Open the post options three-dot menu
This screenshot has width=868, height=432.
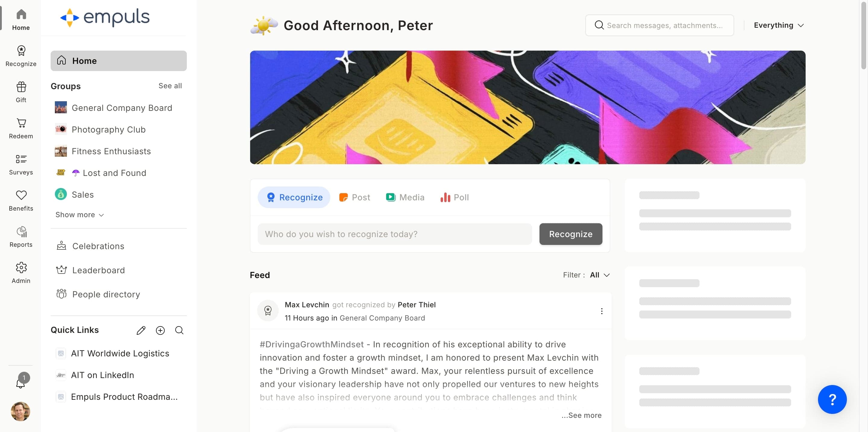coord(602,311)
